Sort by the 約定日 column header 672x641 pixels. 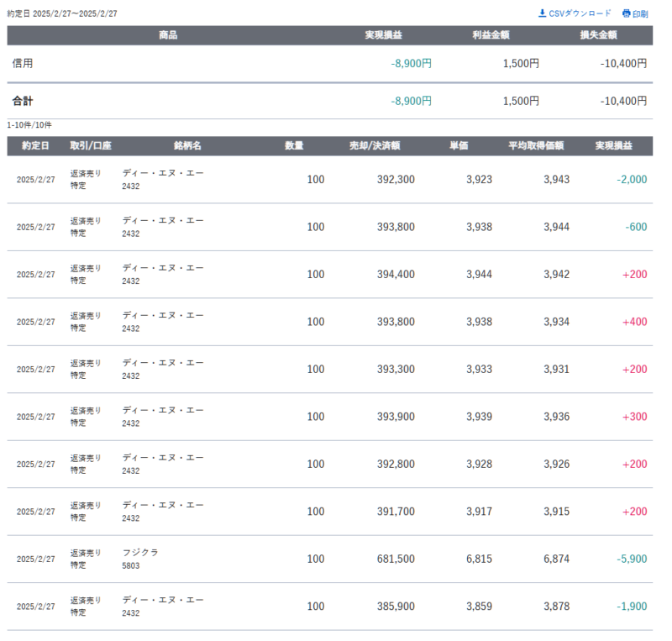(x=35, y=145)
